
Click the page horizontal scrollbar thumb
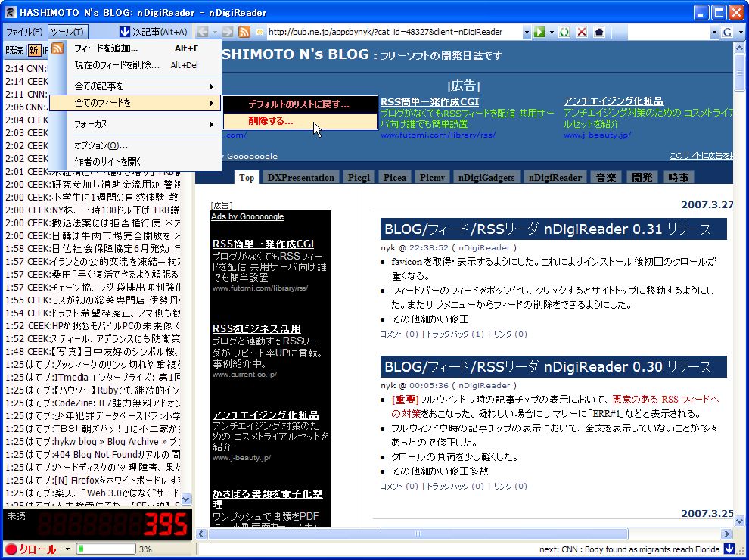(418, 534)
